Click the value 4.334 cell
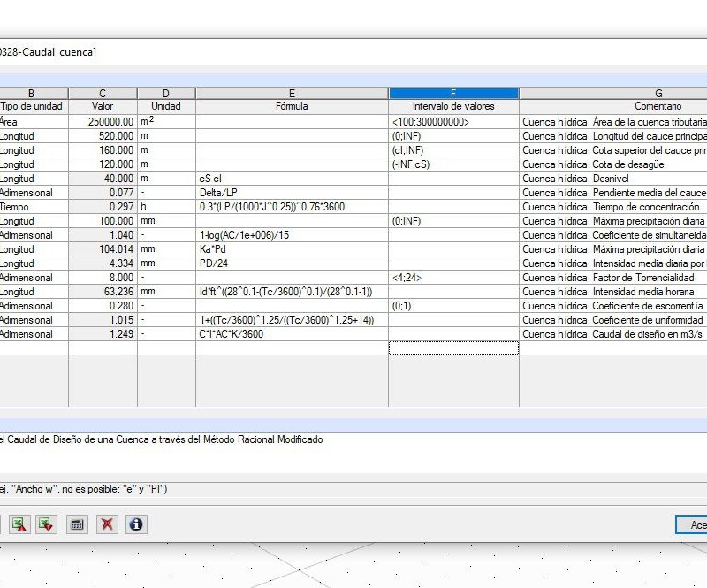This screenshot has width=707, height=588. pyautogui.click(x=103, y=263)
